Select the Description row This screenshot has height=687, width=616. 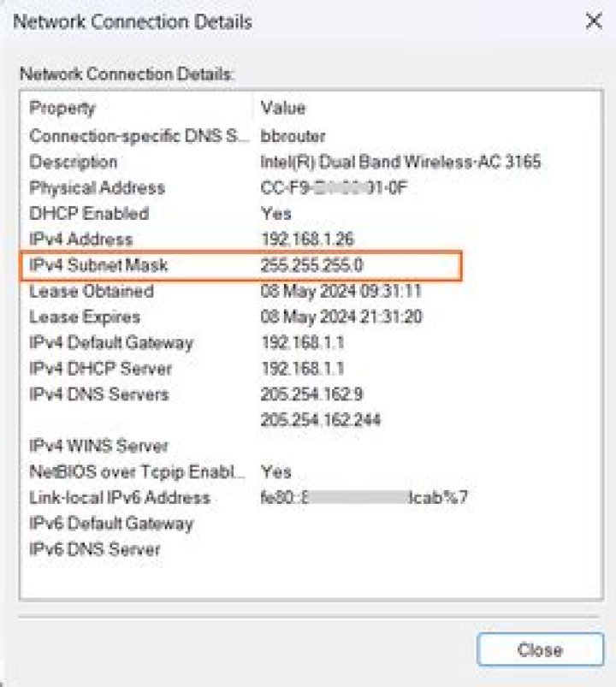click(x=74, y=162)
